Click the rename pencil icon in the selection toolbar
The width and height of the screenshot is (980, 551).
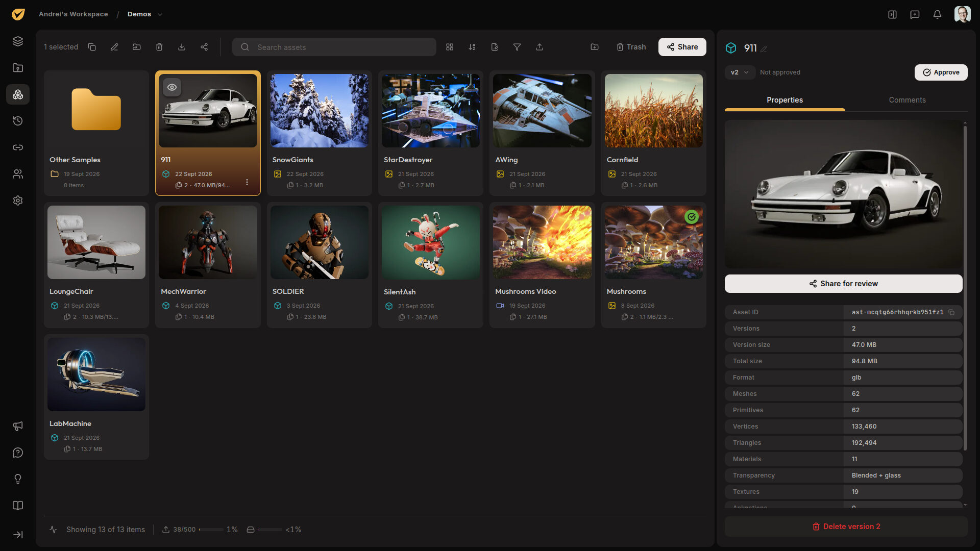tap(114, 47)
